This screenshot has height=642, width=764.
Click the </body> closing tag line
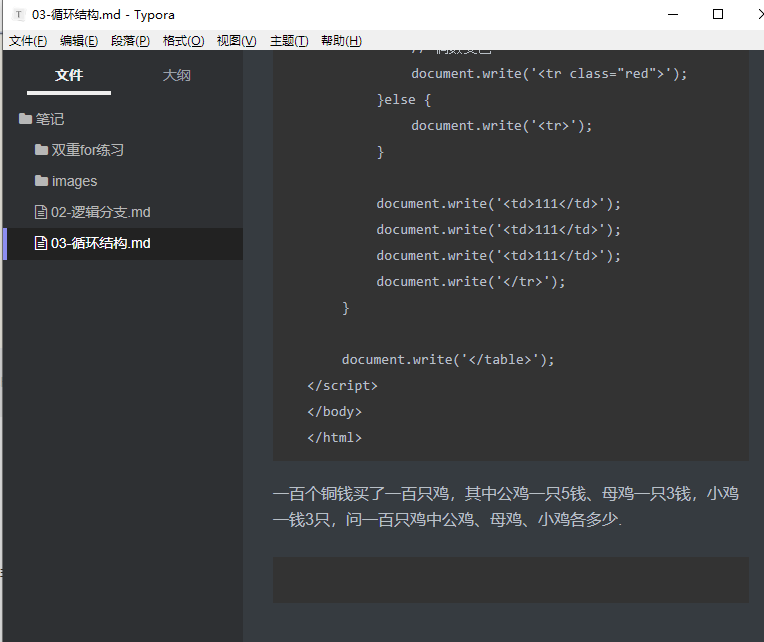coord(335,412)
